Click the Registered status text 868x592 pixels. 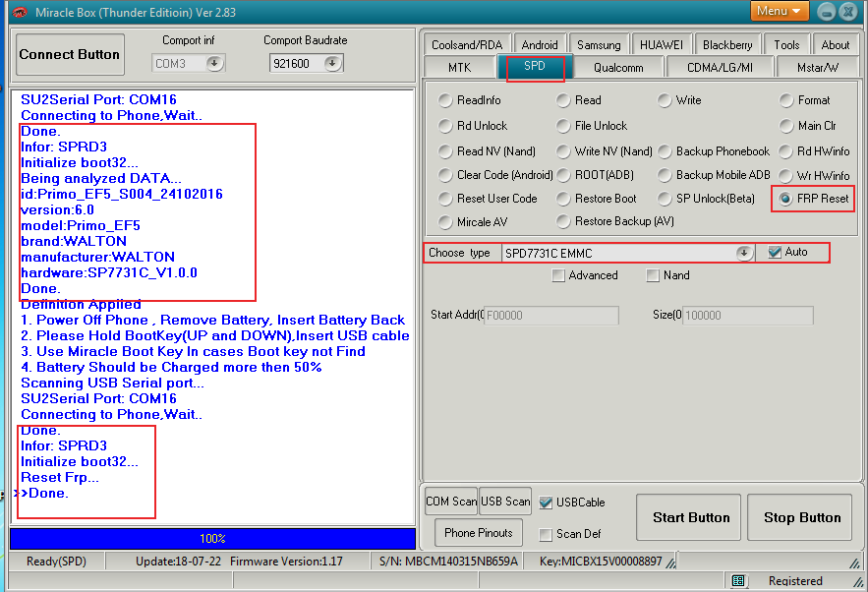[795, 581]
